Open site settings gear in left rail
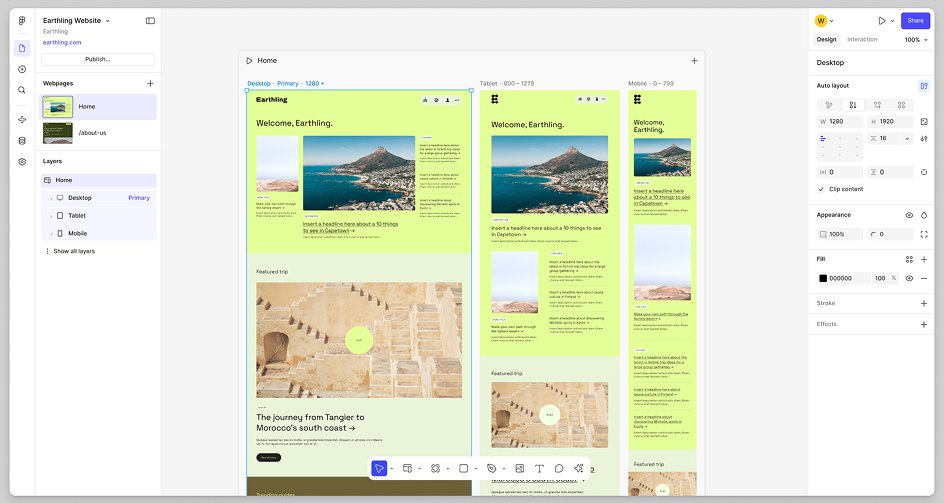This screenshot has width=944, height=503. point(22,162)
